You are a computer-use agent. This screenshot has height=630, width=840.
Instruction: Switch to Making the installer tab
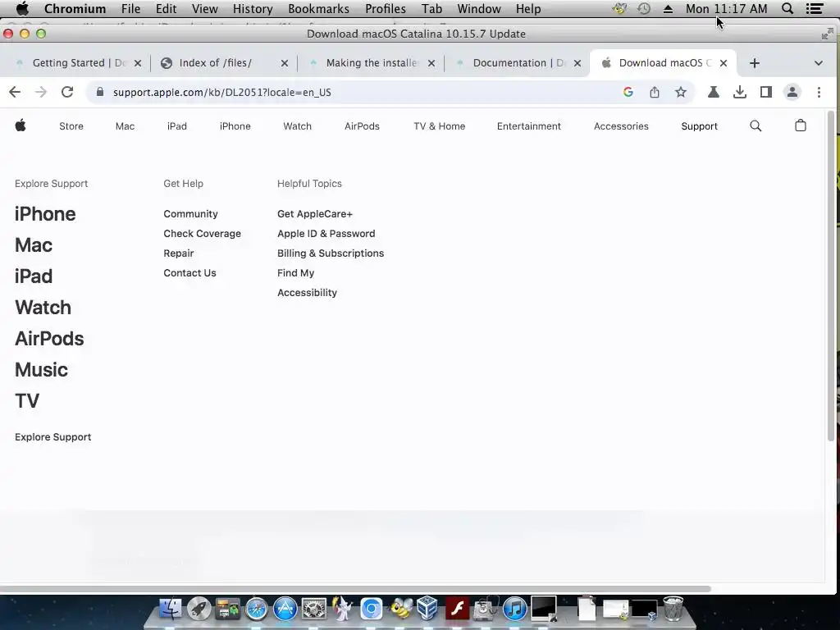click(x=372, y=63)
